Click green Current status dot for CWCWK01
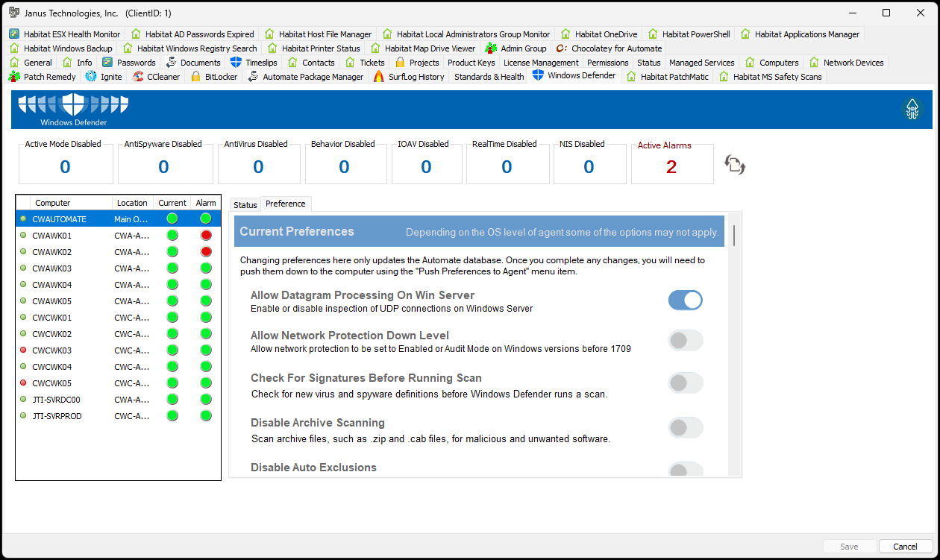This screenshot has height=560, width=940. click(x=172, y=318)
